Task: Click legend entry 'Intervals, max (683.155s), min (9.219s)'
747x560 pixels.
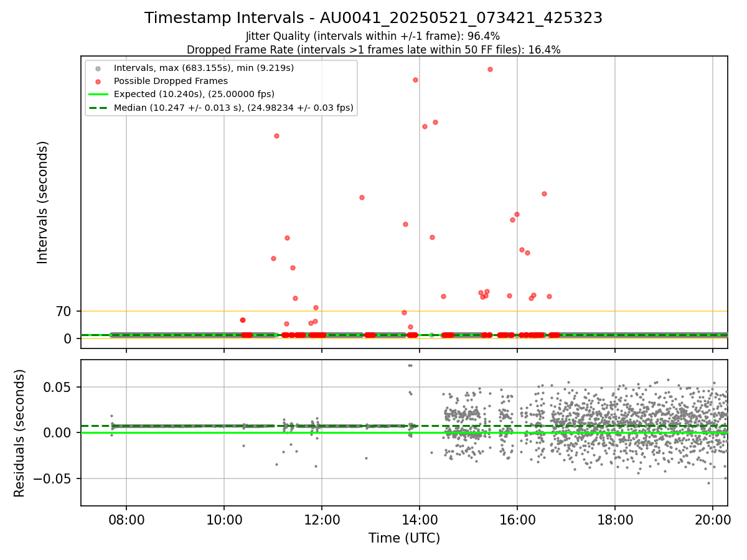Action: pyautogui.click(x=204, y=67)
